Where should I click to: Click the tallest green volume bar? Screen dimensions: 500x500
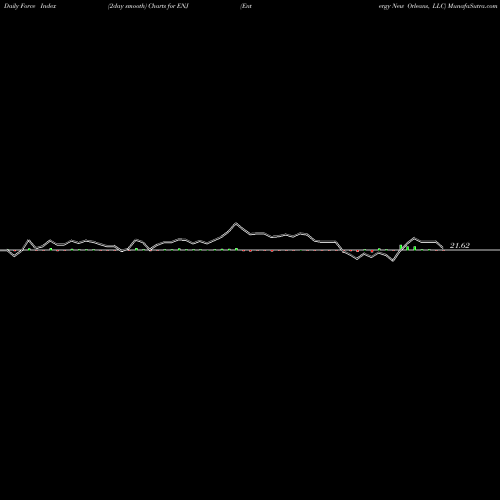401,247
